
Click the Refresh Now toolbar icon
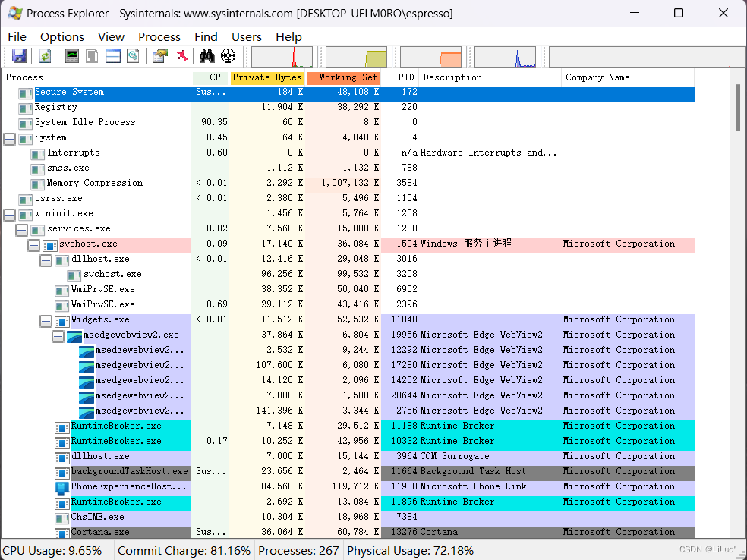(x=45, y=56)
